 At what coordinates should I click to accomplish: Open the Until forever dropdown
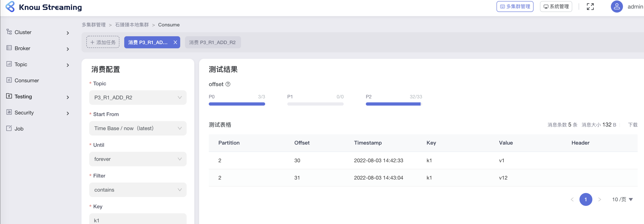(138, 159)
